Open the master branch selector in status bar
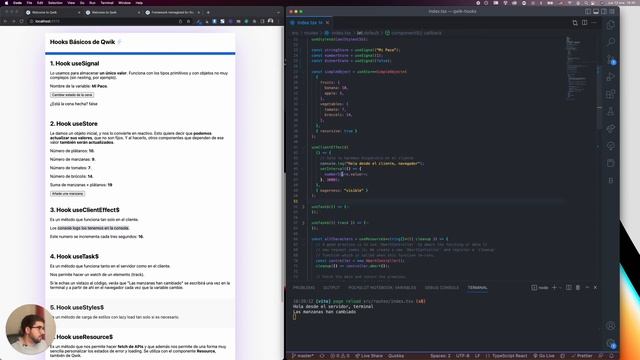640x360 pixels. click(x=303, y=356)
